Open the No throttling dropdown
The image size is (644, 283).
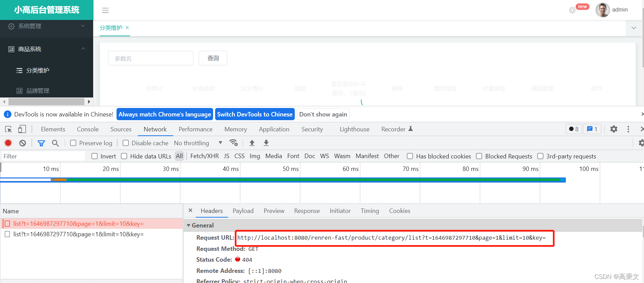point(198,143)
